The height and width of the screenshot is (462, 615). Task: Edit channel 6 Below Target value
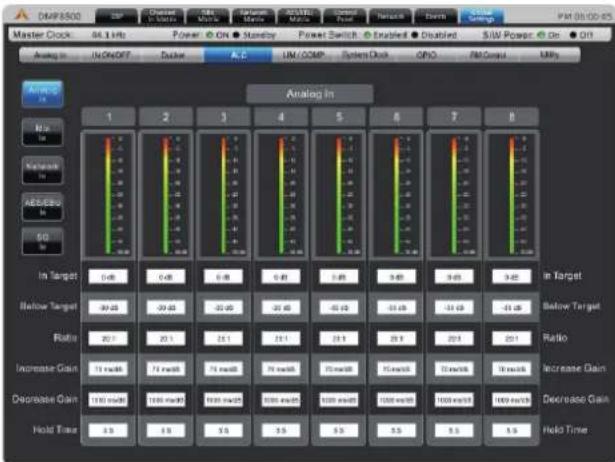pos(397,307)
